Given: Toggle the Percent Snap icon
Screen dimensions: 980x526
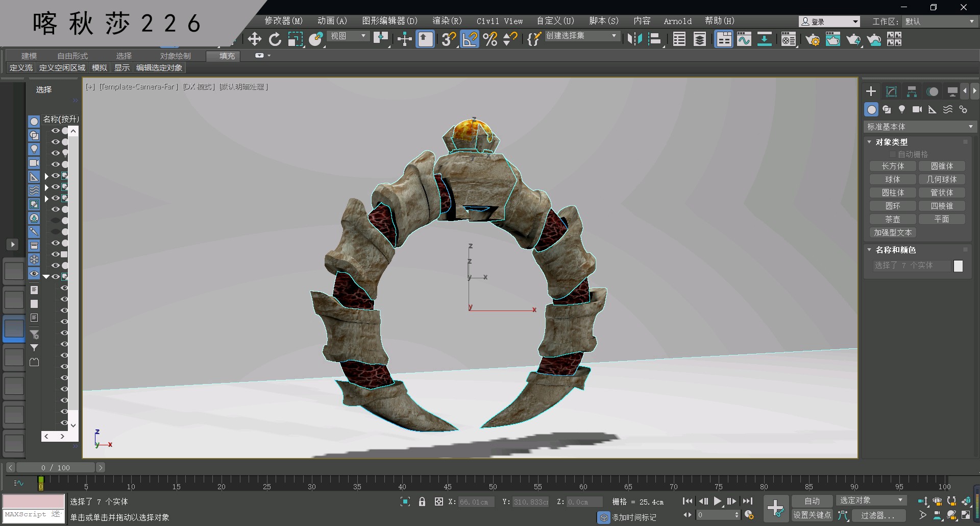Looking at the screenshot, I should [x=490, y=39].
